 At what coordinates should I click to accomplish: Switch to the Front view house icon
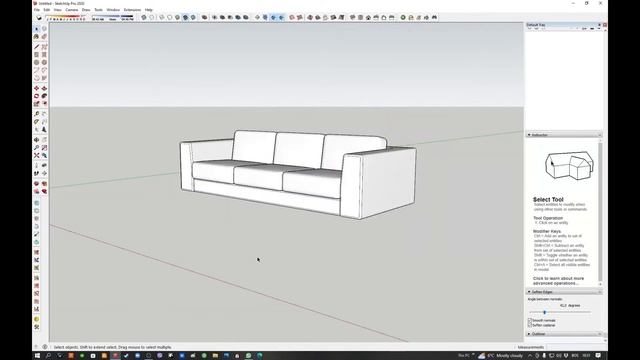pyautogui.click(x=368, y=18)
